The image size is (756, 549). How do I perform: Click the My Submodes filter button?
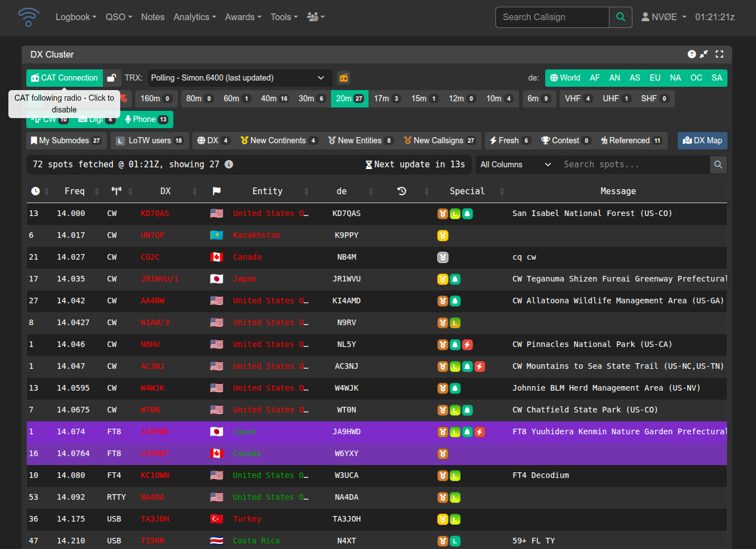pyautogui.click(x=67, y=140)
